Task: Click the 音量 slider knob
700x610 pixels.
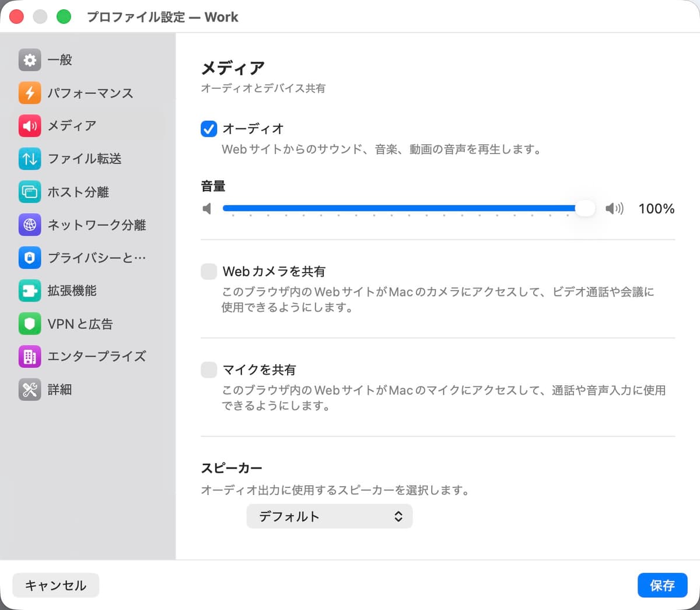Action: pos(584,208)
